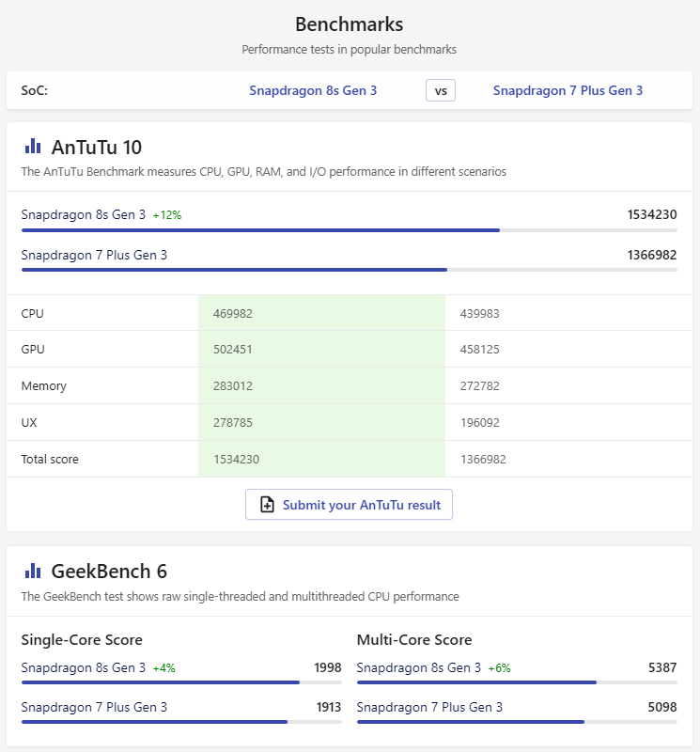Click the +12% AnTuTu advantage badge

pos(167,215)
